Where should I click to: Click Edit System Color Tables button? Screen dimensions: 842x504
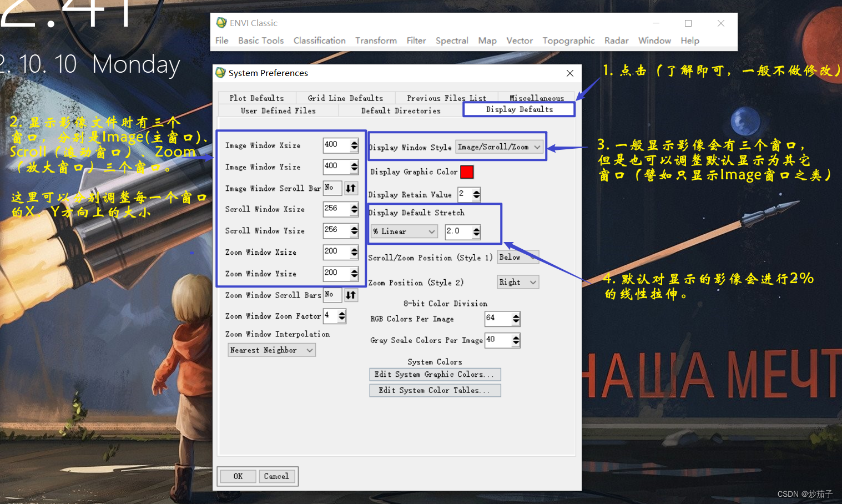[435, 390]
